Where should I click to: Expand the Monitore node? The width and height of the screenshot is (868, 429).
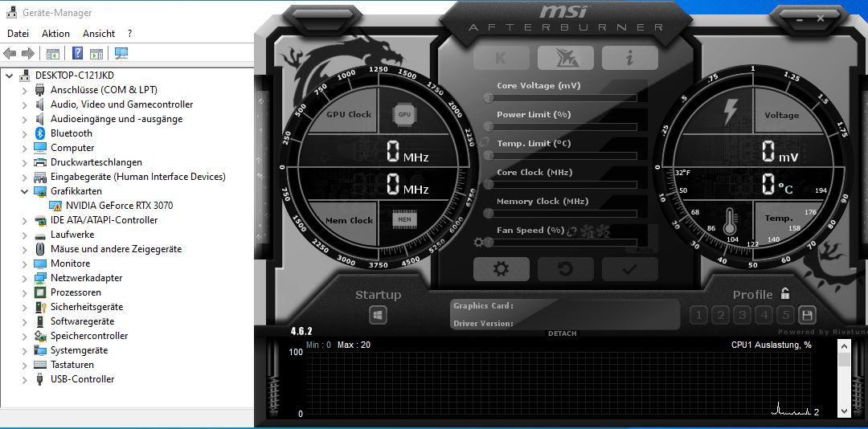pyautogui.click(x=24, y=264)
